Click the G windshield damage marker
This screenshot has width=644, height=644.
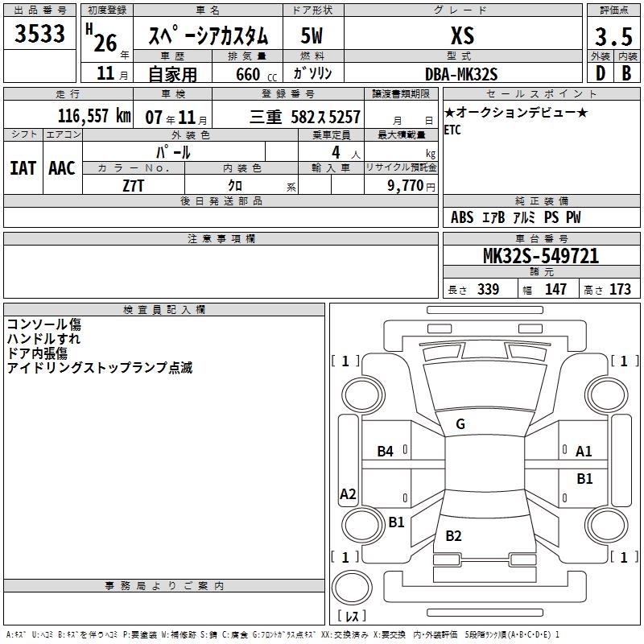[460, 424]
